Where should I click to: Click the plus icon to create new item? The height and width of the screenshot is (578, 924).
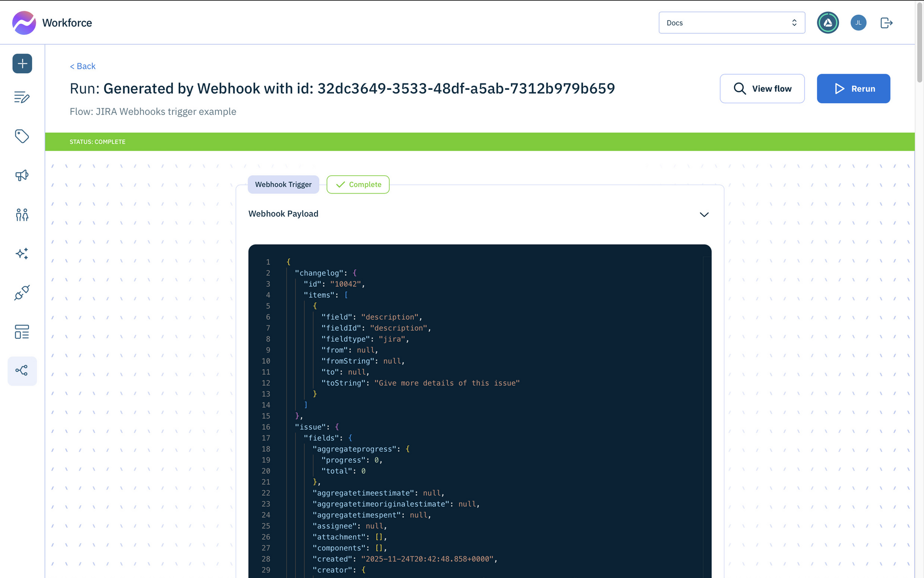point(22,63)
